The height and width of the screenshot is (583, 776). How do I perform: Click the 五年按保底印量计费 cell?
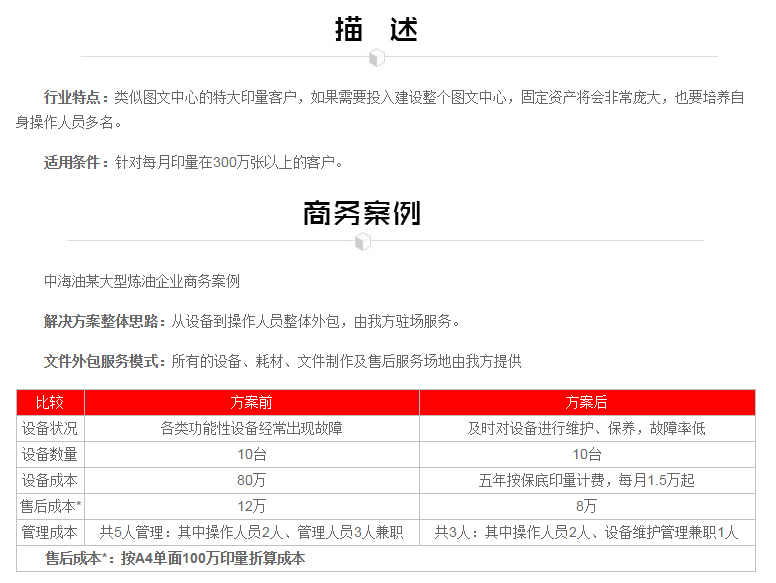point(586,480)
